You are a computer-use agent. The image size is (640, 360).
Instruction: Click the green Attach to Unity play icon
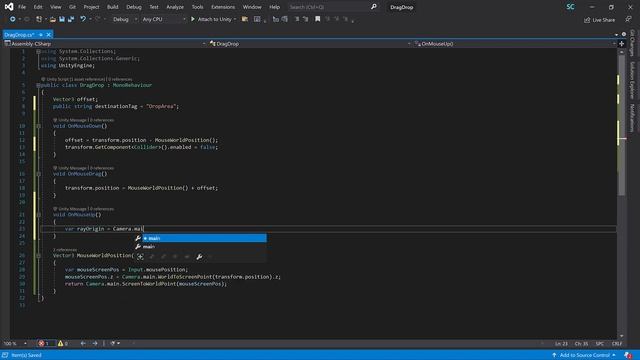click(x=193, y=19)
